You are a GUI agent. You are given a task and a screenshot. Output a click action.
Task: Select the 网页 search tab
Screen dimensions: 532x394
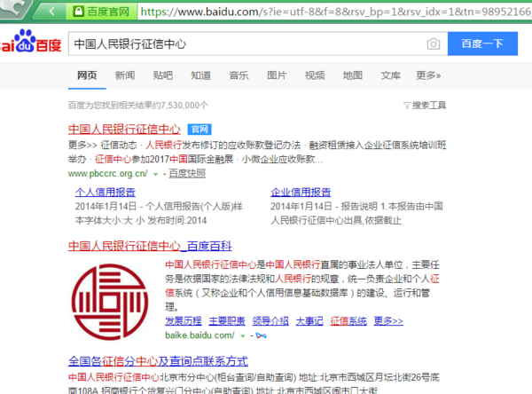pos(87,75)
